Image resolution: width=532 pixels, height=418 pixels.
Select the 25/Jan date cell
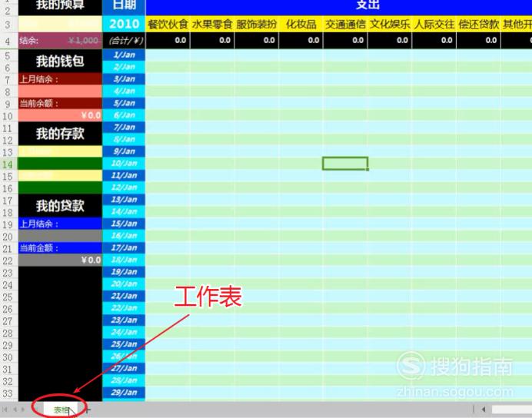pos(124,343)
